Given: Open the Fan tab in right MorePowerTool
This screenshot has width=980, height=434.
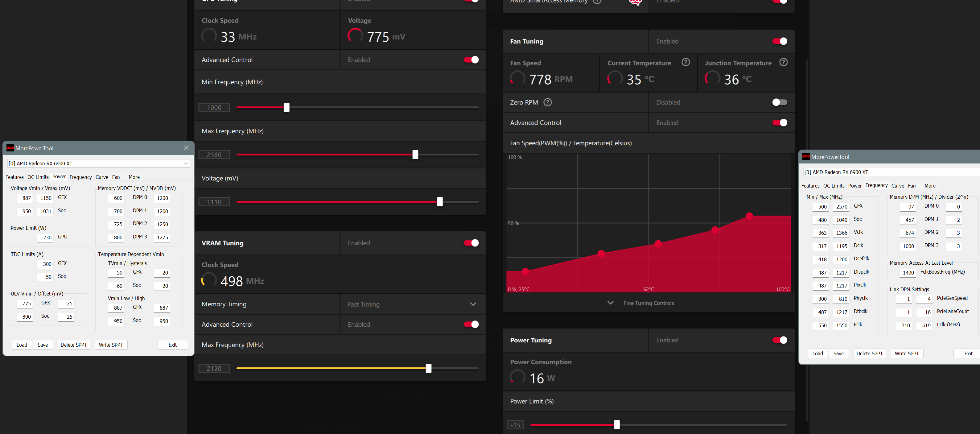Looking at the screenshot, I should point(912,186).
